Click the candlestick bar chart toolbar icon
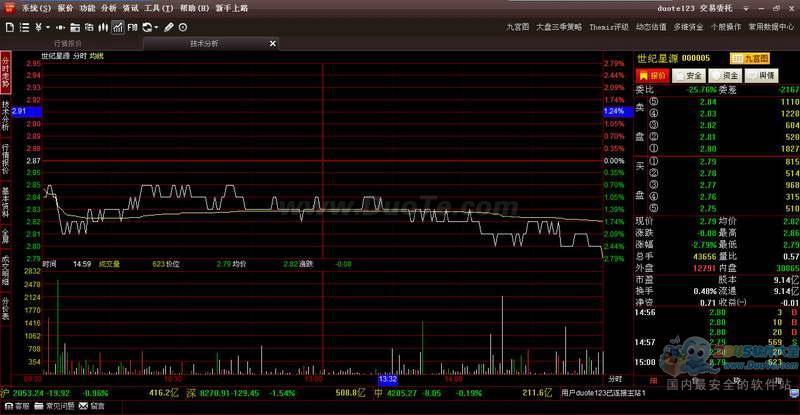 pyautogui.click(x=103, y=25)
